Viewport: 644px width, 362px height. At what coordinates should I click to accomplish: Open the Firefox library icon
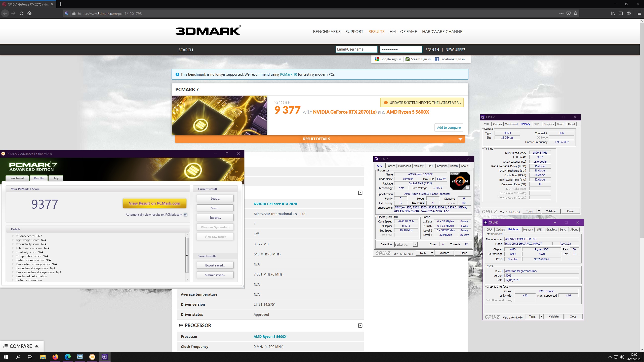tap(613, 13)
